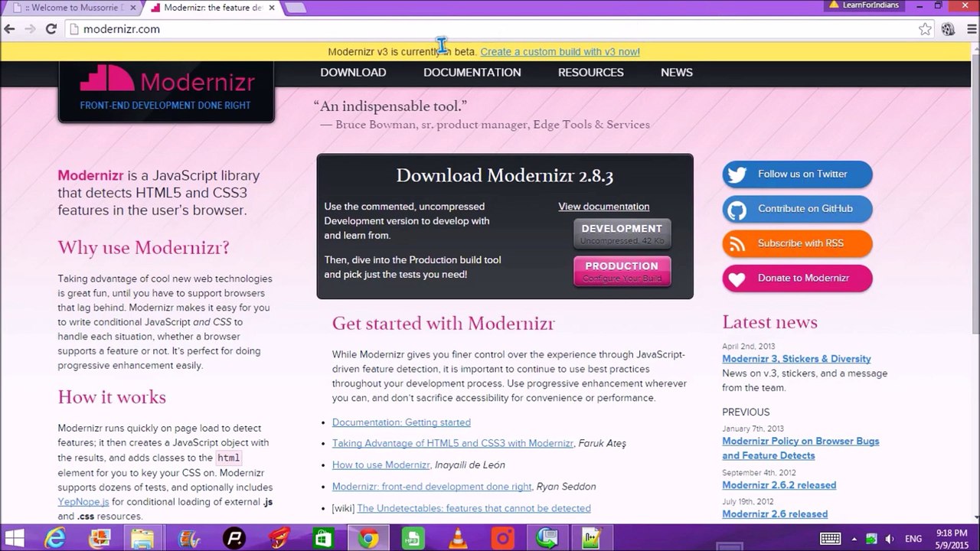Open the Notepad++ taskbar icon
The height and width of the screenshot is (551, 980).
592,539
